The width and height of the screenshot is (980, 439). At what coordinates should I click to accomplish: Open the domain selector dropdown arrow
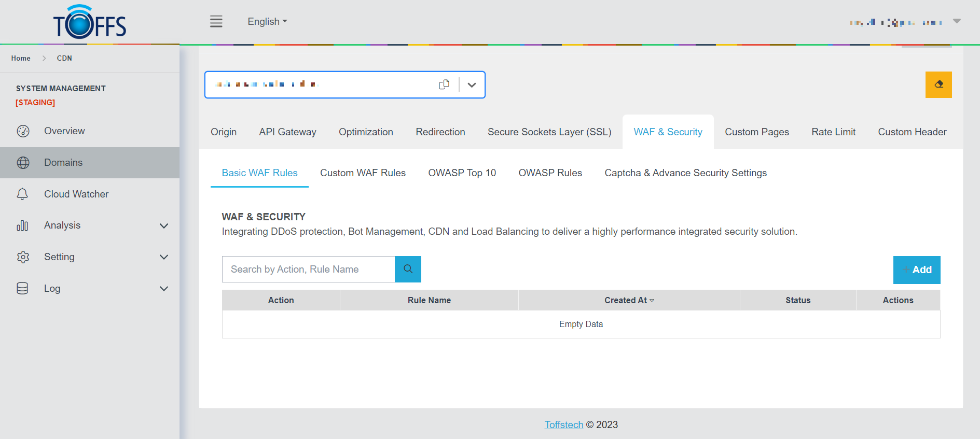[472, 85]
